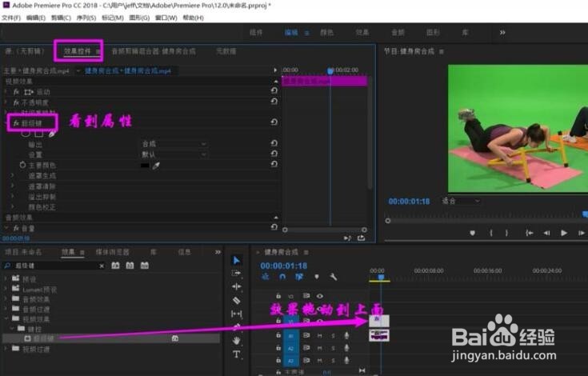Mute audio track A1
Image resolution: width=588 pixels, height=376 pixels.
(320, 336)
